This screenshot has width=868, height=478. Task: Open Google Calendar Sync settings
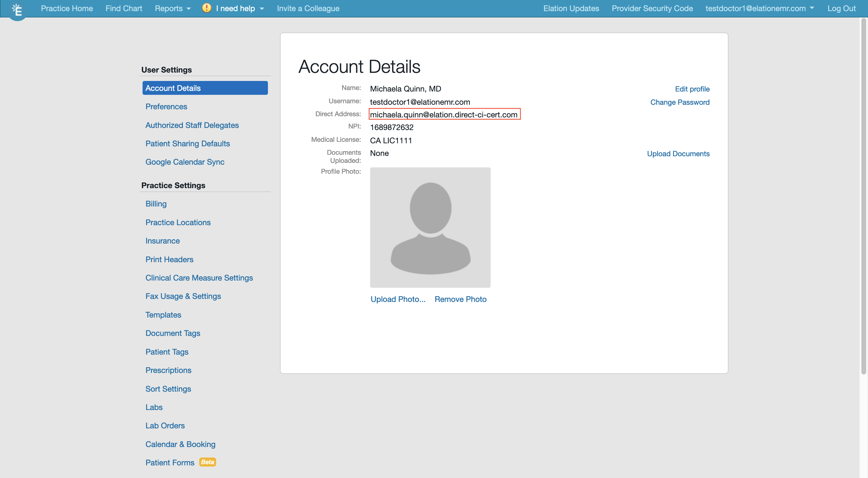pyautogui.click(x=185, y=162)
